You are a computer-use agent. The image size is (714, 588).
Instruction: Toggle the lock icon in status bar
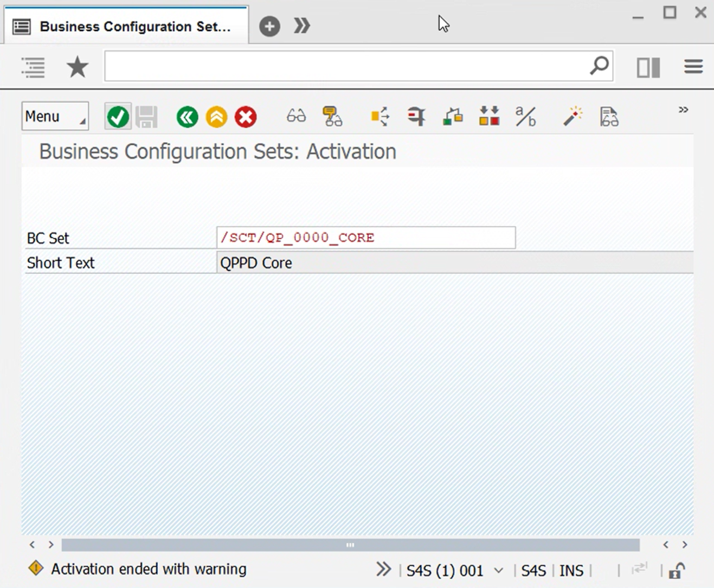click(x=677, y=571)
